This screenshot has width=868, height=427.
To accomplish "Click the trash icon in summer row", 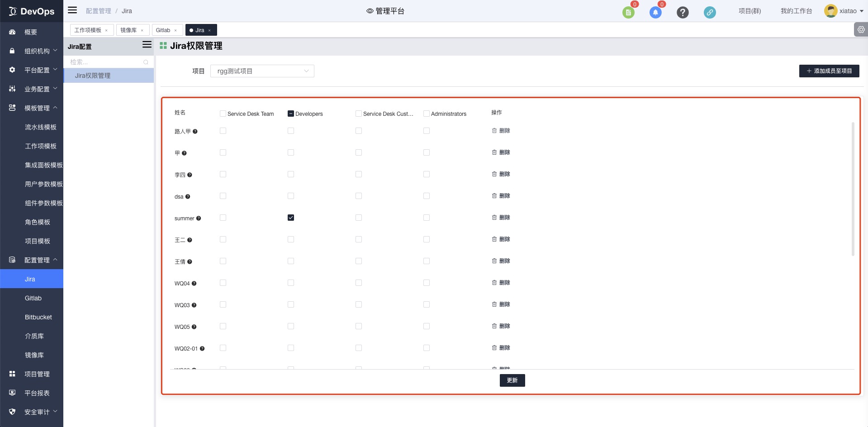I will 494,217.
